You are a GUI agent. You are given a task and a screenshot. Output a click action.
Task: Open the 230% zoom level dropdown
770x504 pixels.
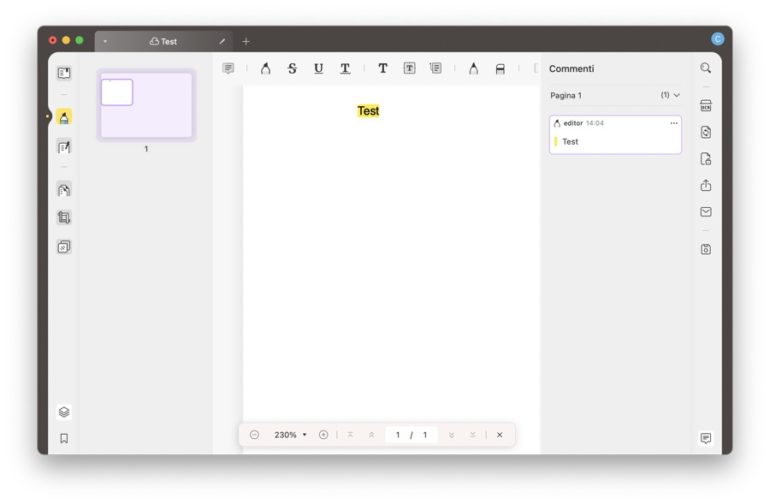(290, 435)
